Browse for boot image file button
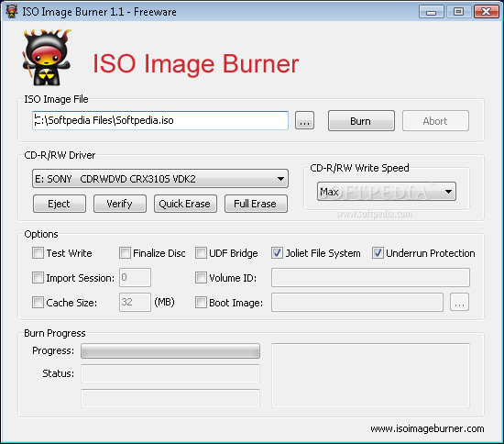This screenshot has height=444, width=504. pyautogui.click(x=459, y=302)
